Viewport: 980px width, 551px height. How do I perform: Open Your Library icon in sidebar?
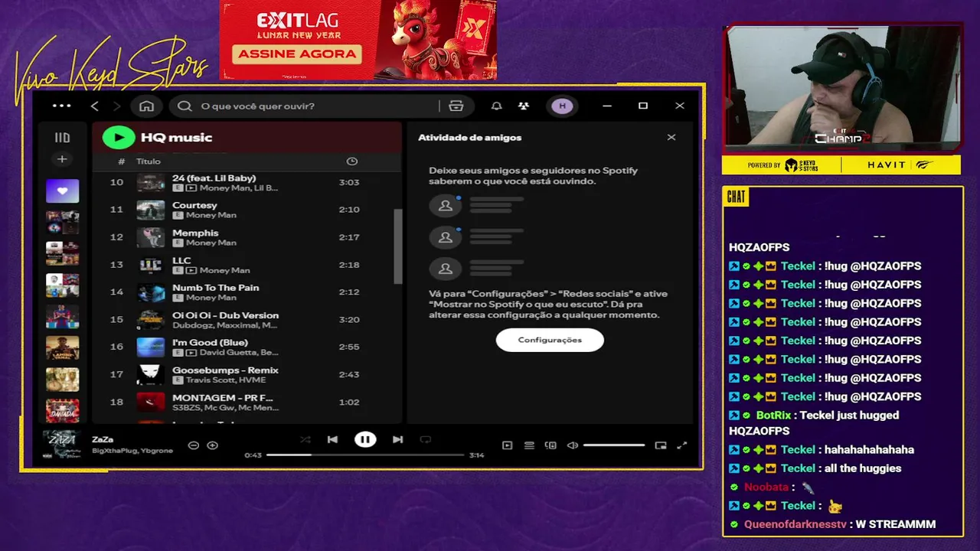(x=62, y=138)
